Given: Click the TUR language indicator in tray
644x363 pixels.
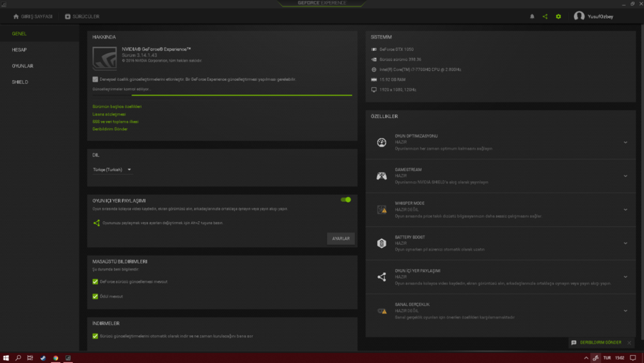Looking at the screenshot, I should pos(607,358).
